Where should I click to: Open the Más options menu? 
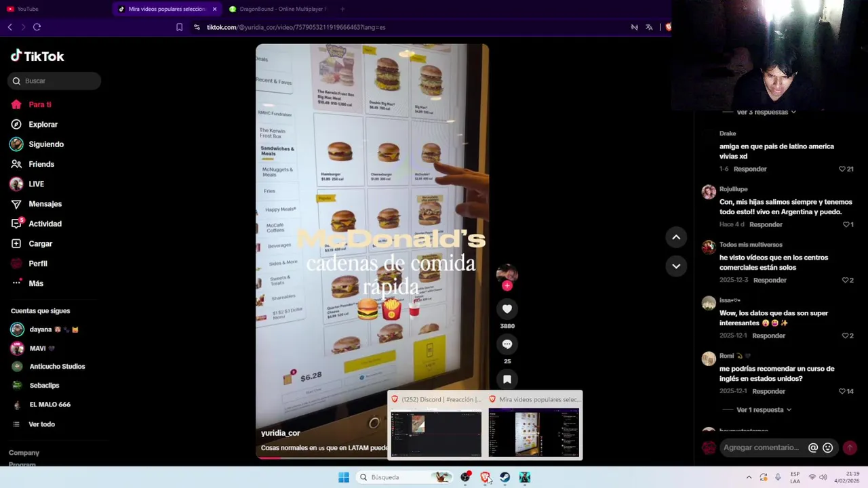[27, 283]
